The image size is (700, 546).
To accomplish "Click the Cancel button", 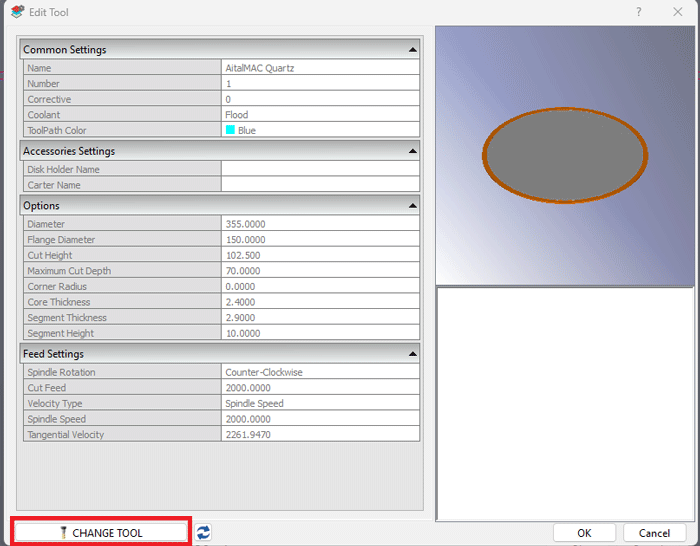I will (654, 533).
